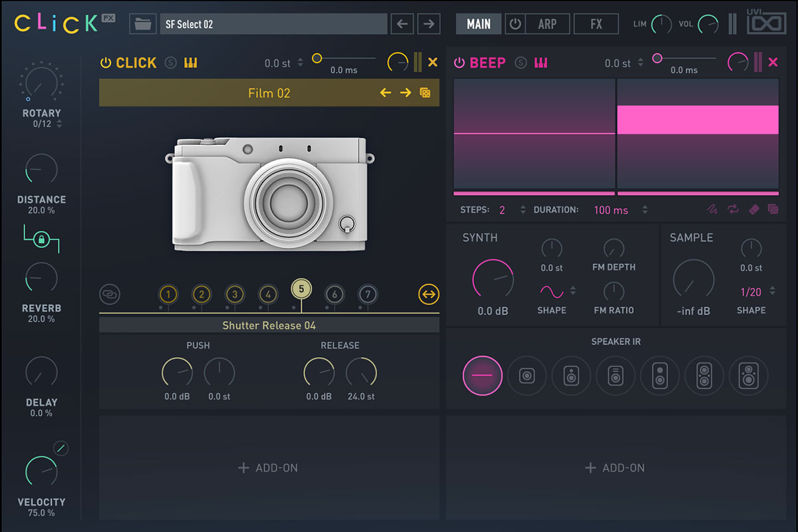Select click slot 4
798x532 pixels.
tap(268, 293)
